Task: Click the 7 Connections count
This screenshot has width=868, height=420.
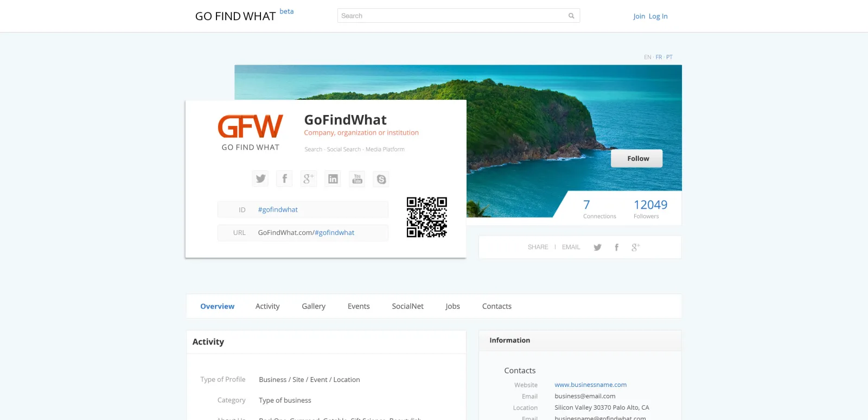Action: (x=599, y=209)
